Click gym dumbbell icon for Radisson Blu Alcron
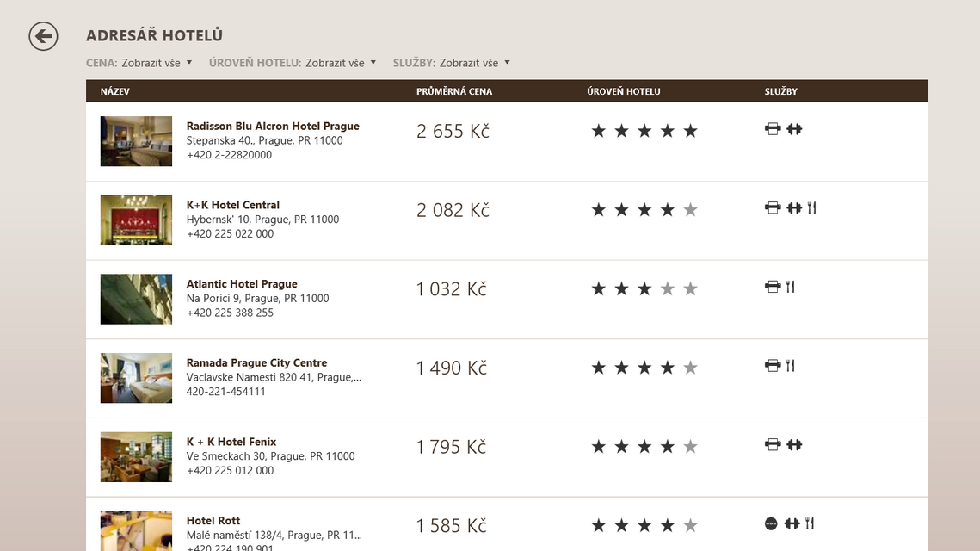The height and width of the screenshot is (551, 980). point(794,129)
